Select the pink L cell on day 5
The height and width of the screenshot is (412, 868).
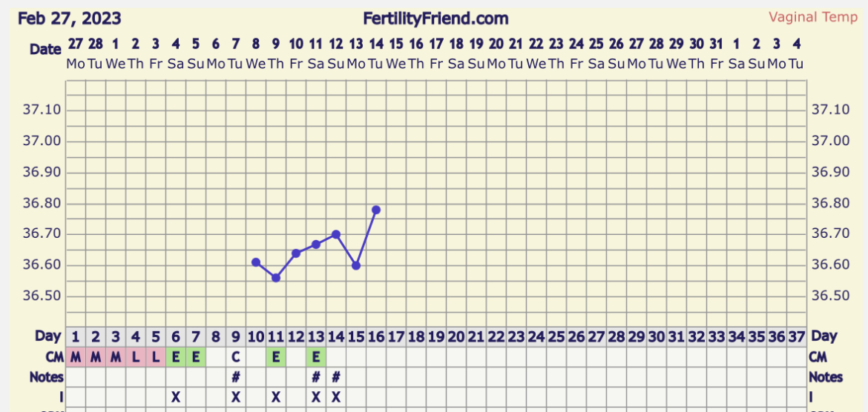tap(156, 357)
